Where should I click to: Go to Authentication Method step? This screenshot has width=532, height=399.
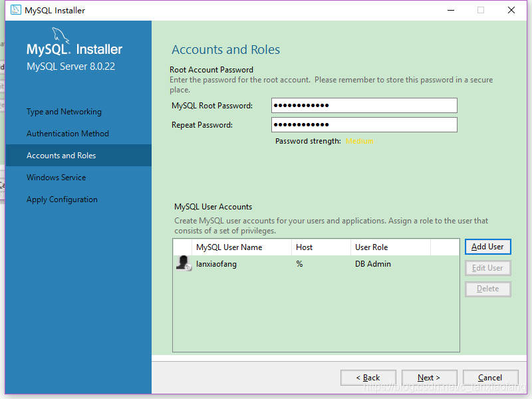[67, 134]
